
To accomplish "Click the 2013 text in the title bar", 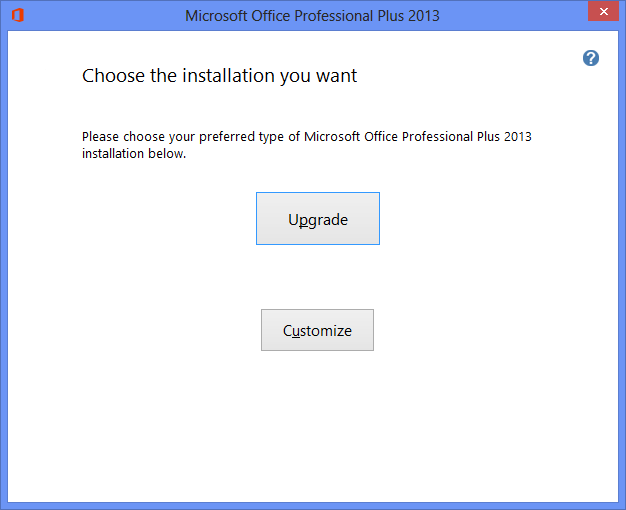I will click(424, 16).
